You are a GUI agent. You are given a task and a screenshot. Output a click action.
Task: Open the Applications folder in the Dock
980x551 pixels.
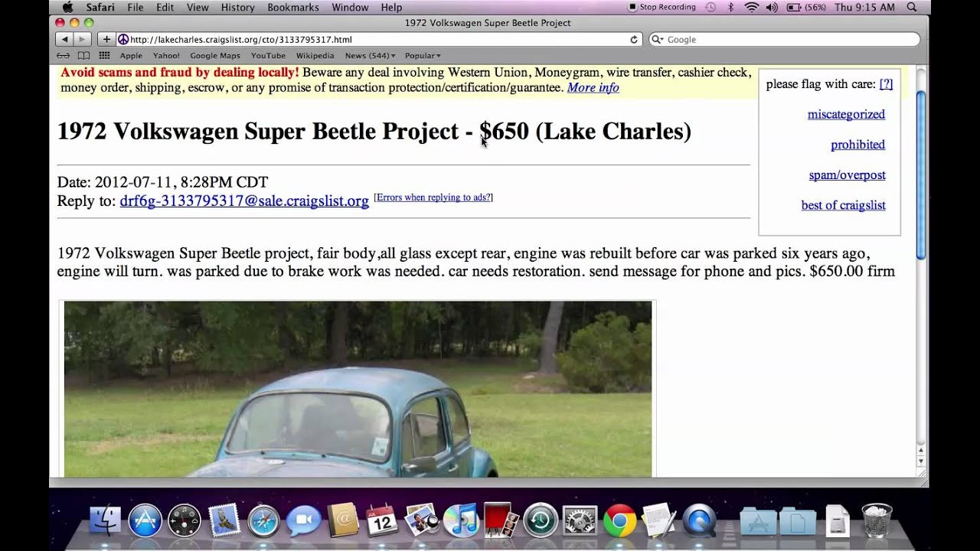click(759, 521)
